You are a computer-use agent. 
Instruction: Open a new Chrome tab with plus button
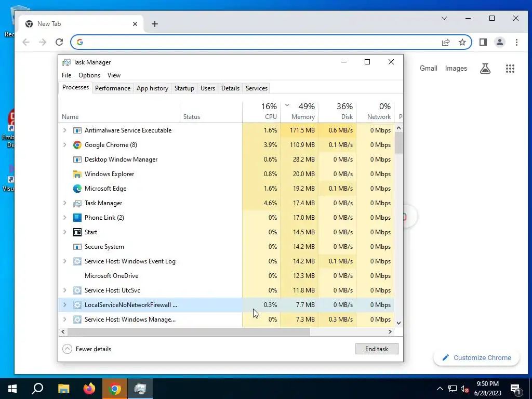coord(155,24)
